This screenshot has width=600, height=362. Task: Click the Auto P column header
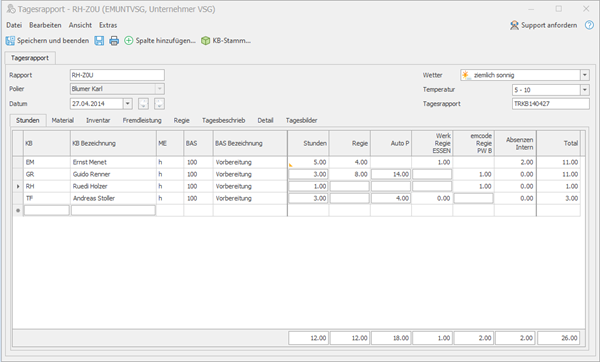(x=391, y=143)
